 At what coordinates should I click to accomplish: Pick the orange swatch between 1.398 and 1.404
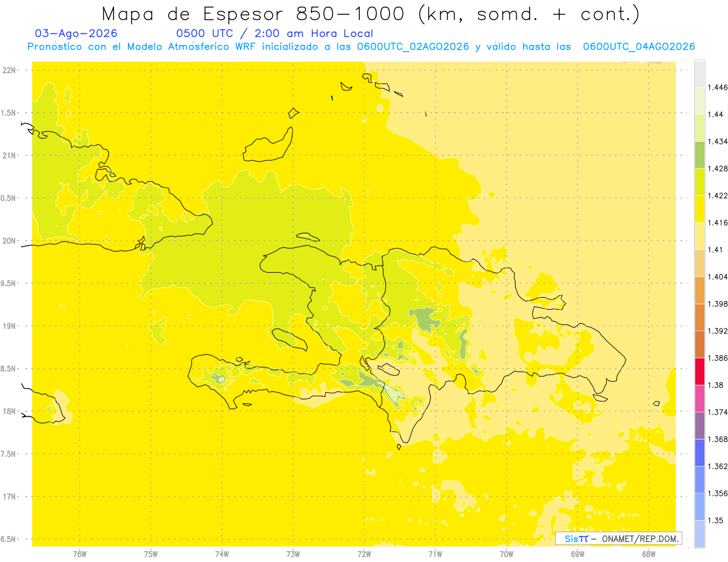tap(699, 290)
